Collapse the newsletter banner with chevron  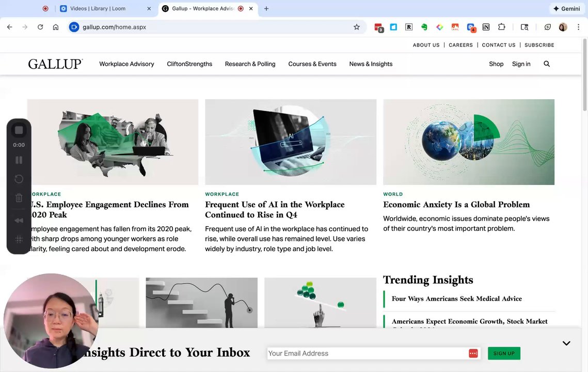pyautogui.click(x=566, y=343)
